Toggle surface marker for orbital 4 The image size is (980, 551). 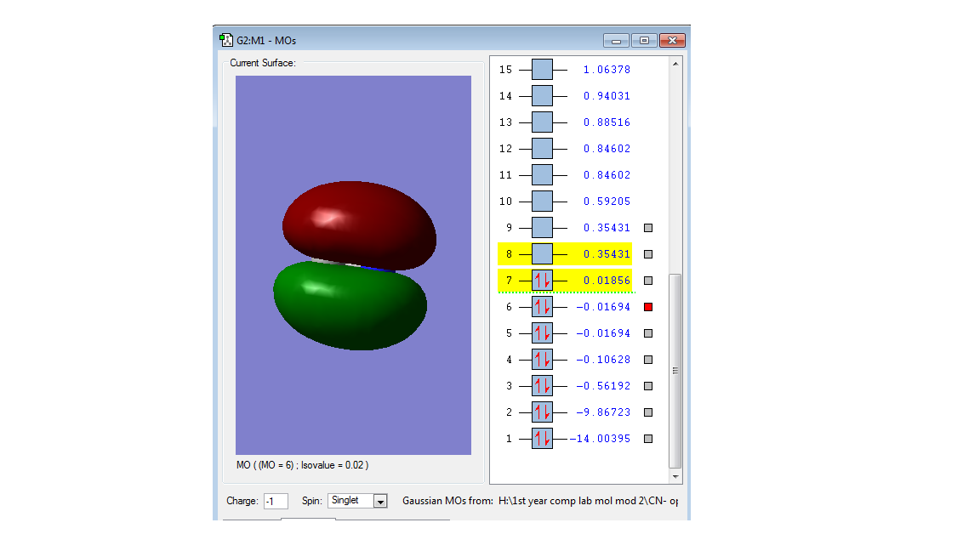648,360
